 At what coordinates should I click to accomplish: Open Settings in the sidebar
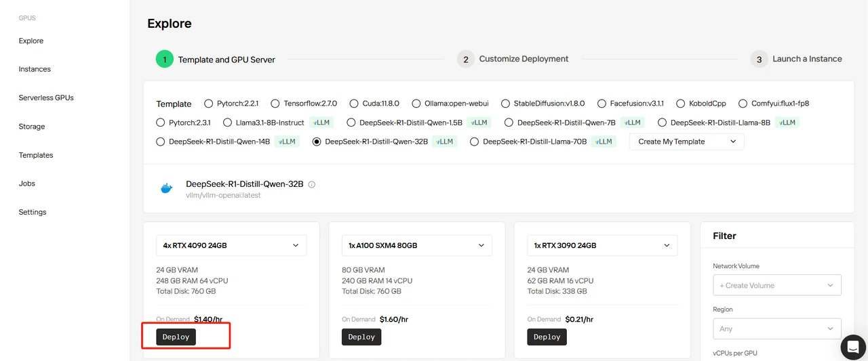33,212
